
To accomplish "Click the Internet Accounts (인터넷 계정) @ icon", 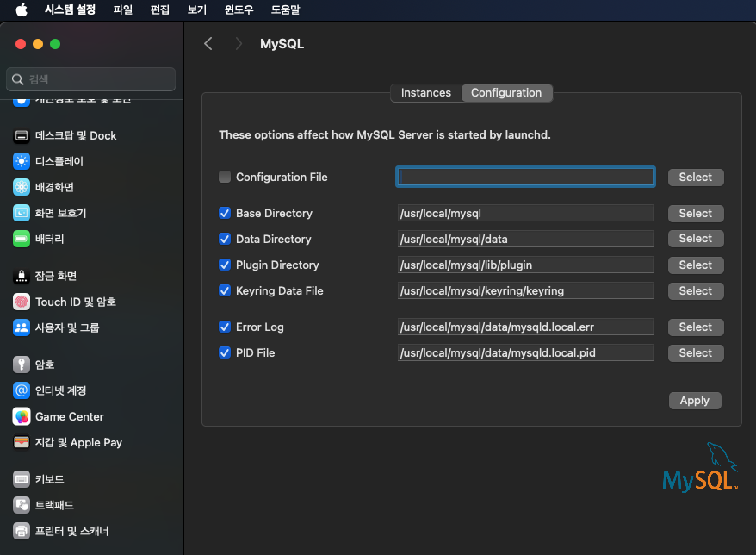I will coord(22,390).
